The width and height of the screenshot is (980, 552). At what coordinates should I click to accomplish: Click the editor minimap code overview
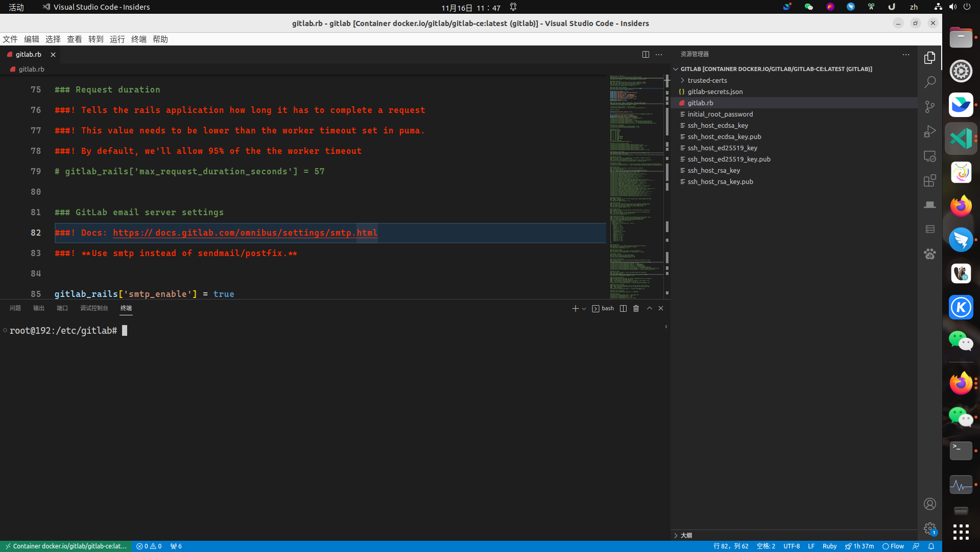636,187
